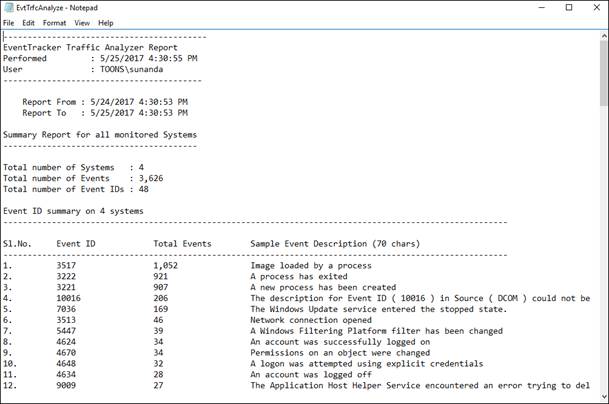
Task: Close the EvtTrfcAnalyze Notepad window
Action: [597, 7]
